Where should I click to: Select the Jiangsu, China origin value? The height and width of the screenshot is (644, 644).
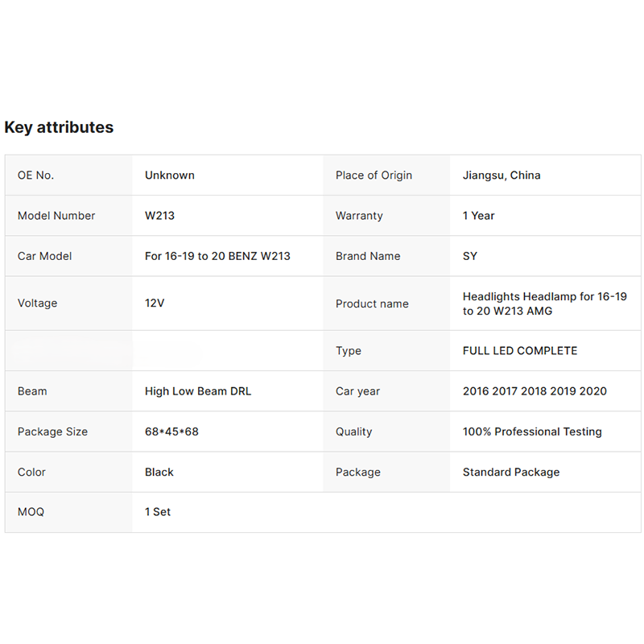pos(502,175)
